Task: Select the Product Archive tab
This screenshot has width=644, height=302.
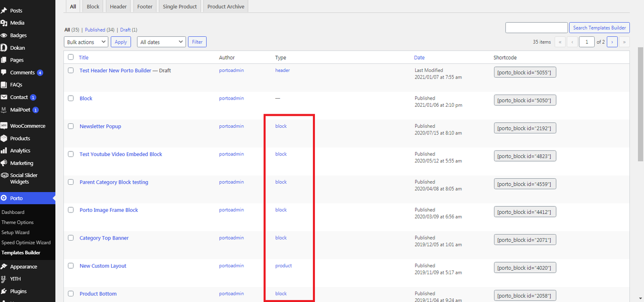Action: click(225, 7)
